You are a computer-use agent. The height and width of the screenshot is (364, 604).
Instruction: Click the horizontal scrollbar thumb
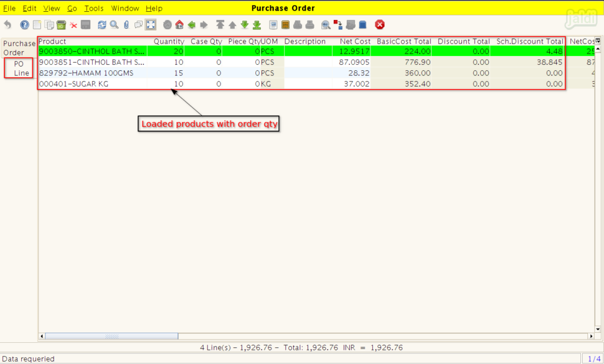point(111,336)
